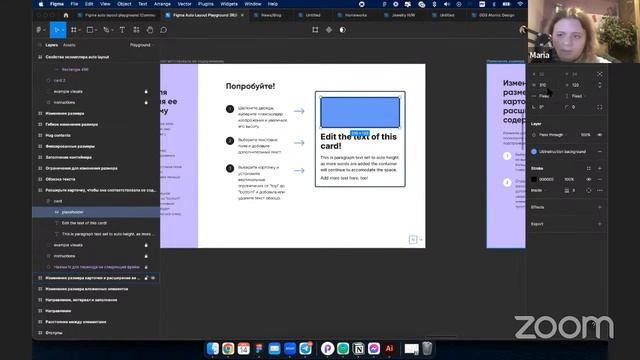
Task: Toggle visibility of selected frame row in layers
Action: (153, 278)
